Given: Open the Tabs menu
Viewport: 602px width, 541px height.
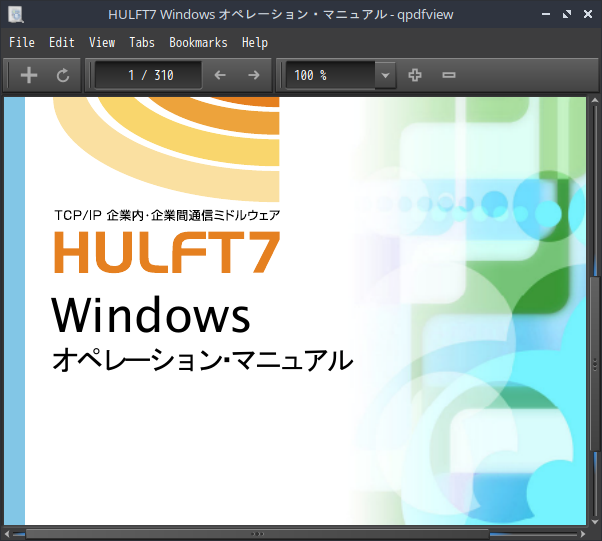Looking at the screenshot, I should (142, 42).
